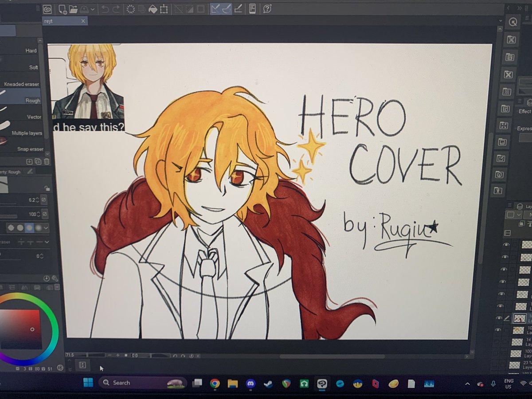Click the Invert selected area icon

(x=190, y=8)
